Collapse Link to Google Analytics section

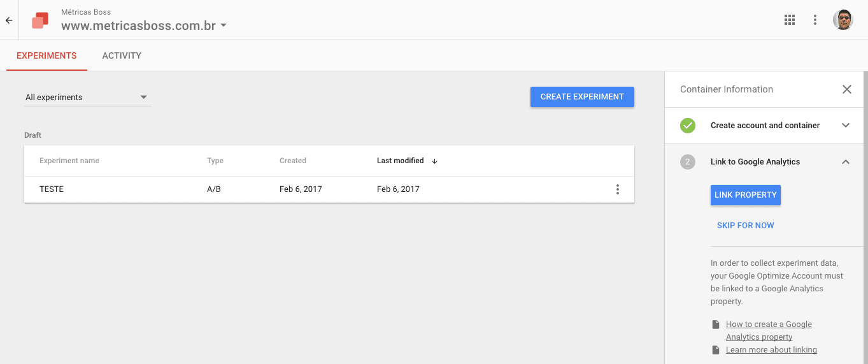tap(846, 162)
